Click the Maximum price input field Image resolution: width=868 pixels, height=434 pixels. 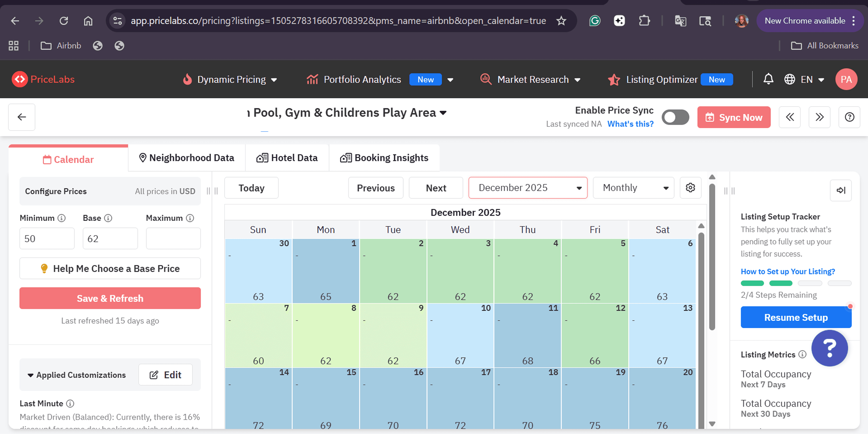[x=173, y=239]
